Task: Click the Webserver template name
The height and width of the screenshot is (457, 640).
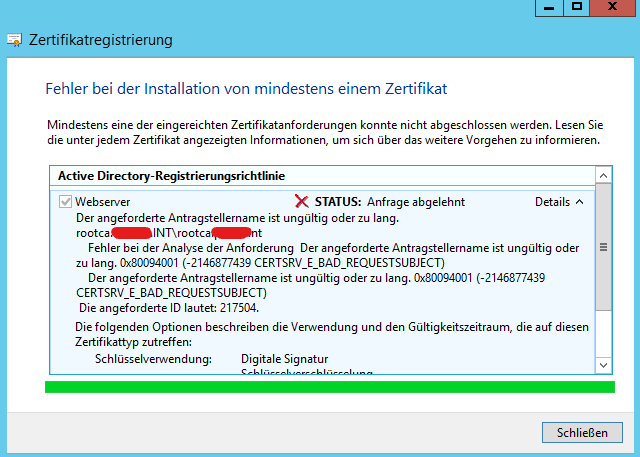Action: (x=102, y=202)
